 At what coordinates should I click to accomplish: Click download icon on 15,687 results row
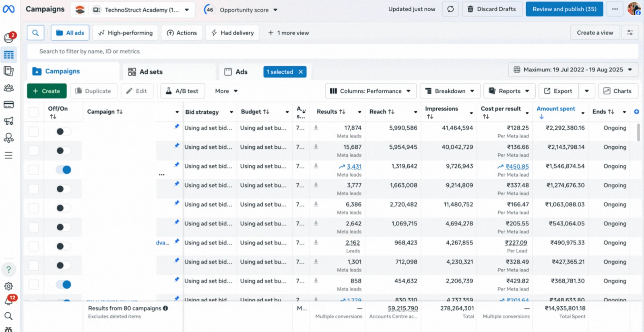pos(316,147)
